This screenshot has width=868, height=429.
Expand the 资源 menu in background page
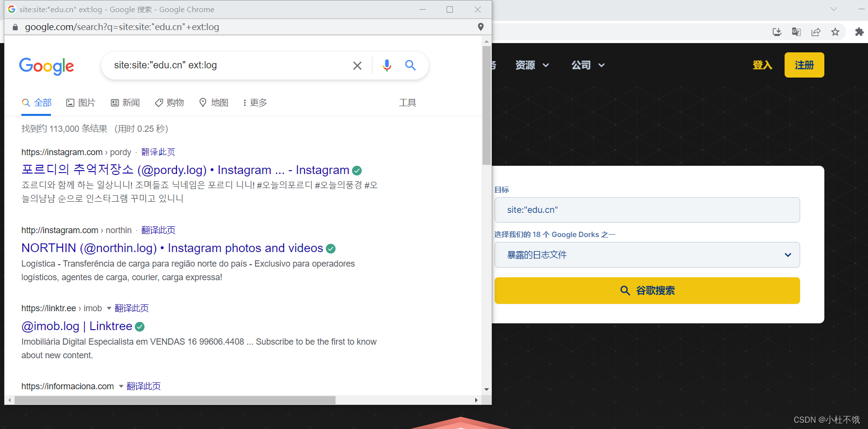pos(532,65)
